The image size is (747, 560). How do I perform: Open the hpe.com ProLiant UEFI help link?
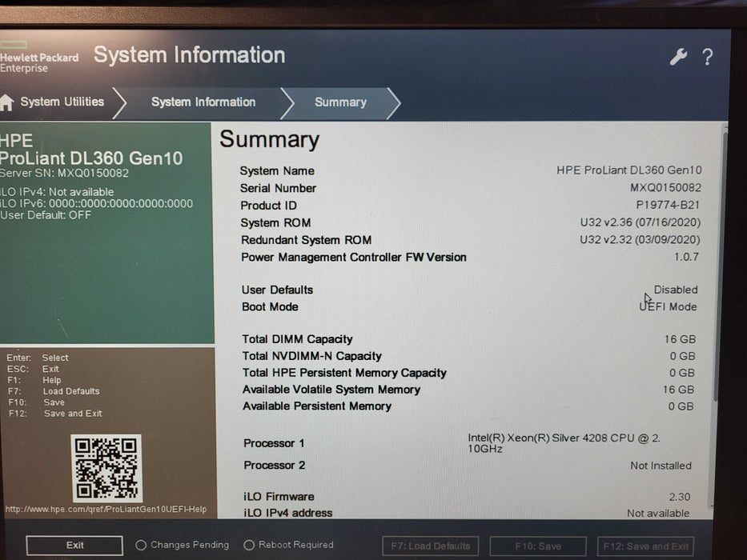[x=106, y=510]
